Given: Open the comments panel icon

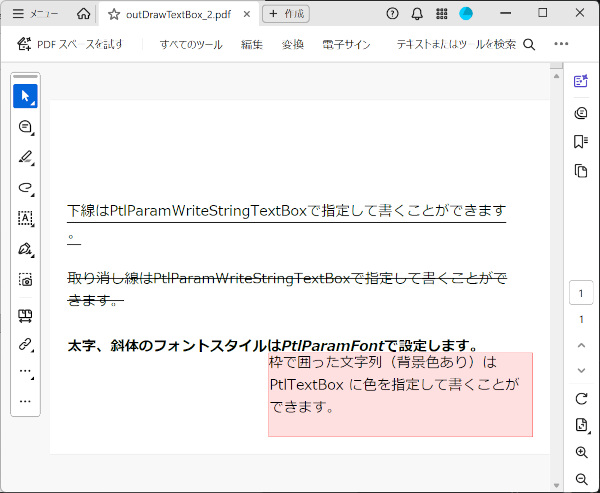Looking at the screenshot, I should point(581,113).
